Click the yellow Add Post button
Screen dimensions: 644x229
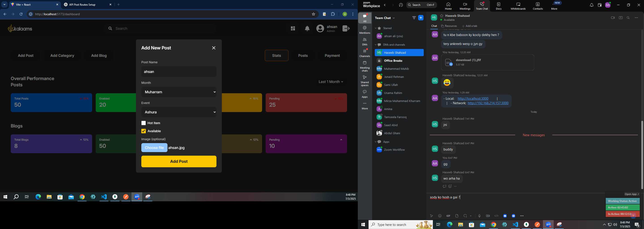pos(179,161)
